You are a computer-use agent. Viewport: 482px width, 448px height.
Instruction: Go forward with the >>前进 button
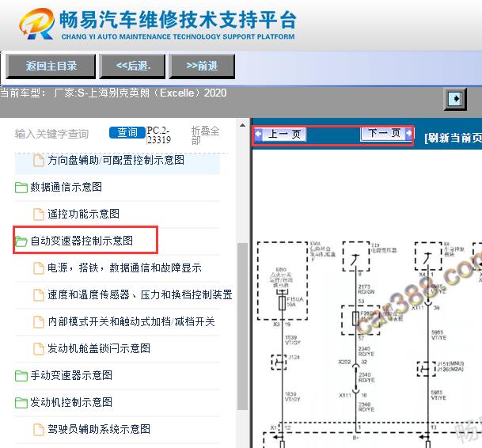coord(202,66)
